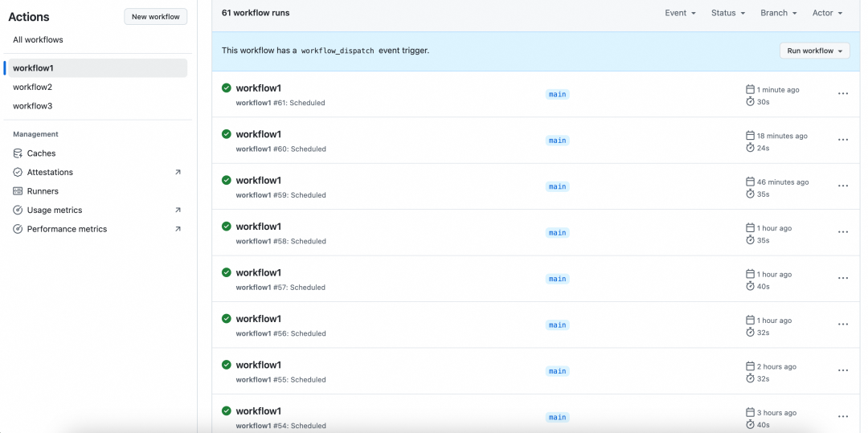Open workflow1 run #59 title link

(x=258, y=181)
